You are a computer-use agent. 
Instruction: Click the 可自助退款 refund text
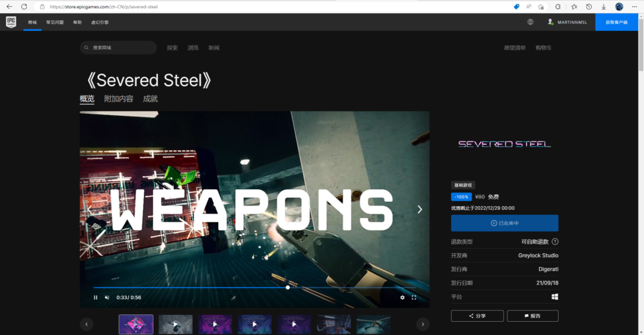[535, 241]
